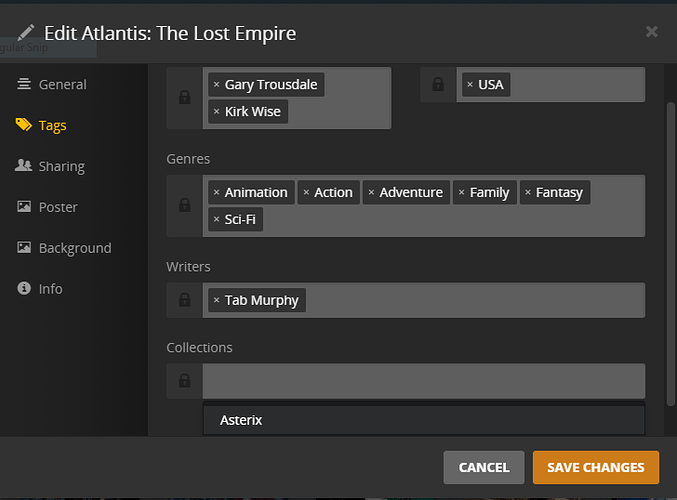Toggle the Genres field lock
This screenshot has width=677, height=500.
click(184, 205)
